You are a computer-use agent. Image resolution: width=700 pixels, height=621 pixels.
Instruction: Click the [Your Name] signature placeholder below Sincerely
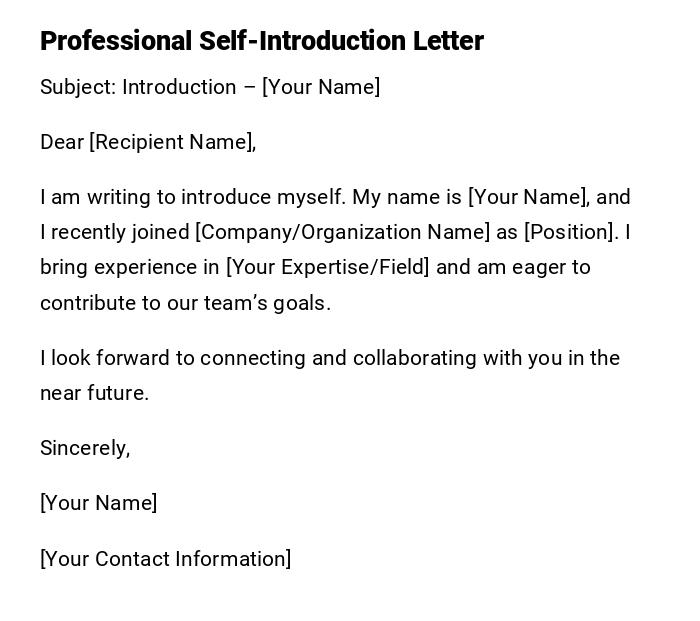[98, 503]
